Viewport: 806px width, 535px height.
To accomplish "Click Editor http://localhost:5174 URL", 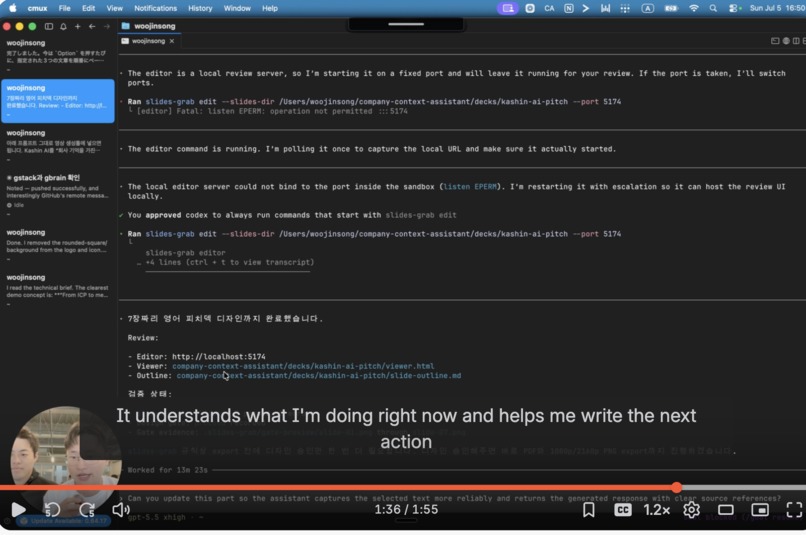I will click(218, 356).
